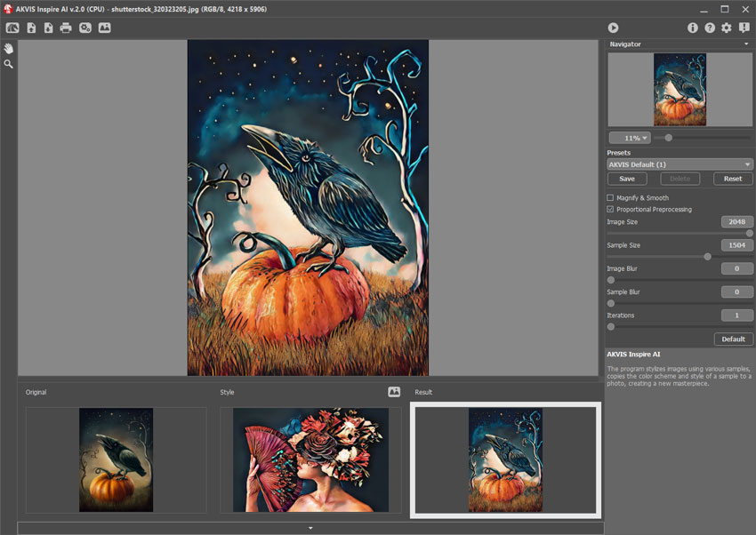This screenshot has height=535, width=756.
Task: Adjust the Iterations slider
Action: click(x=611, y=327)
